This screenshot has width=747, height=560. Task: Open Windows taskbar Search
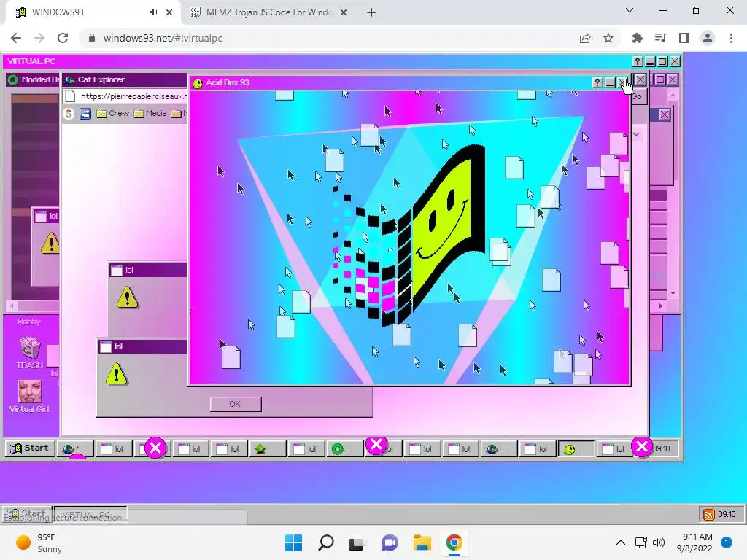[326, 542]
